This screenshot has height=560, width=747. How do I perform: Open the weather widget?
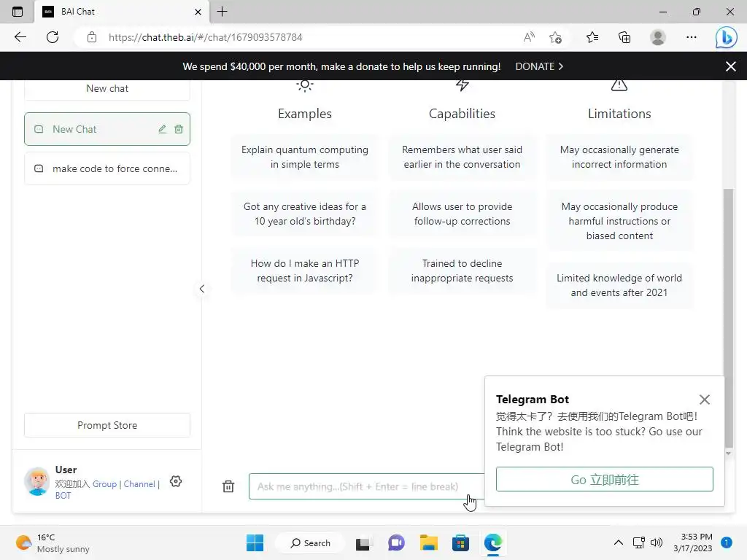click(53, 542)
